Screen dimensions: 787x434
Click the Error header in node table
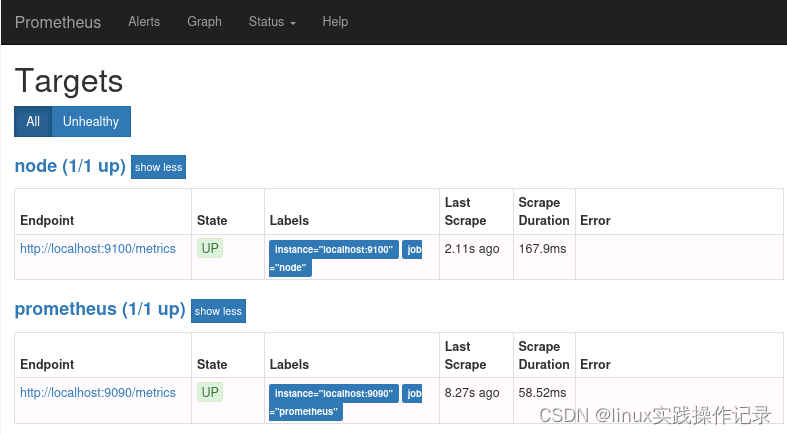[x=595, y=220]
